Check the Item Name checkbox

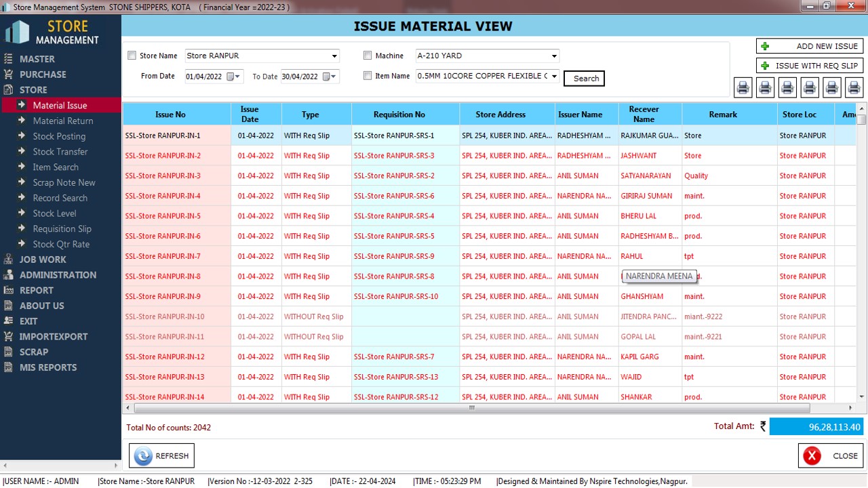[368, 76]
